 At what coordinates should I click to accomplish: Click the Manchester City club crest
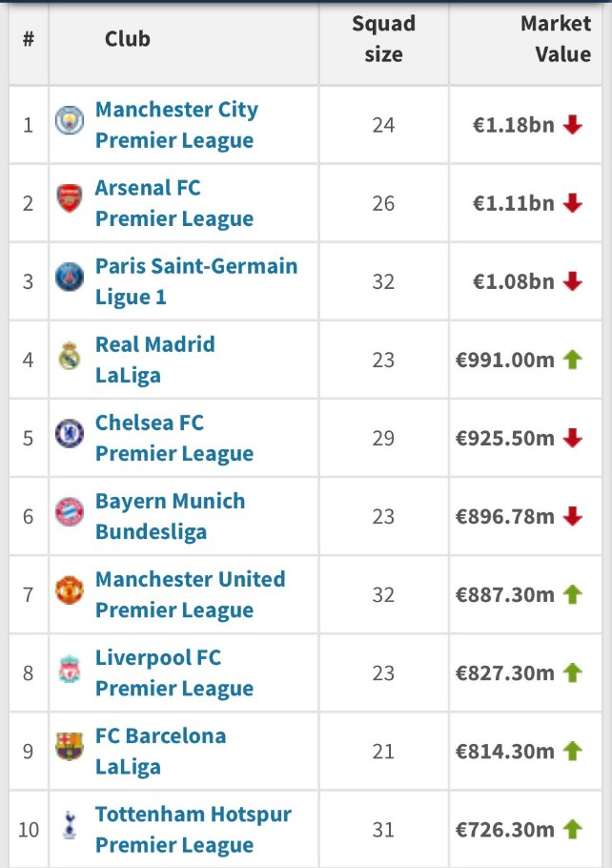(x=70, y=122)
